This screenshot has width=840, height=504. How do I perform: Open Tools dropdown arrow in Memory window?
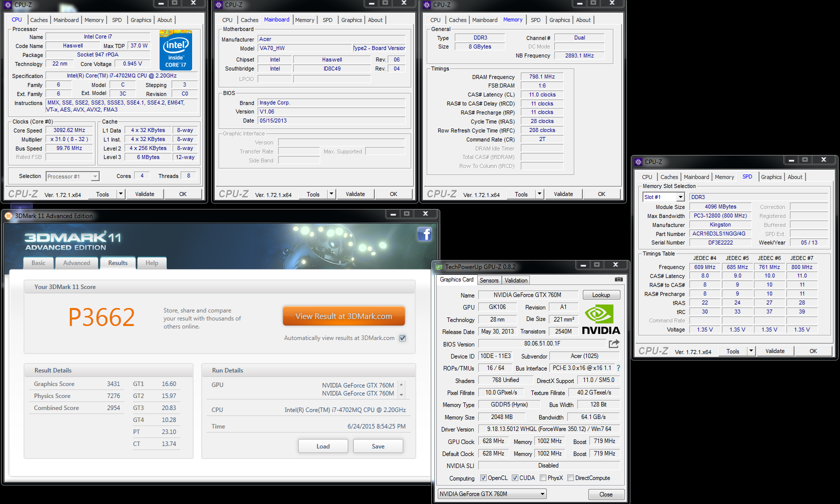click(540, 194)
